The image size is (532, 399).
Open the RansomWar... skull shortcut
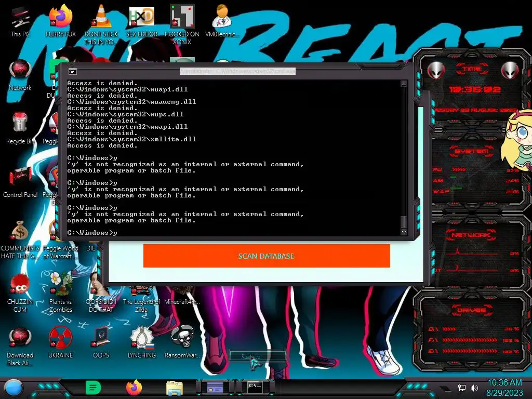[182, 343]
